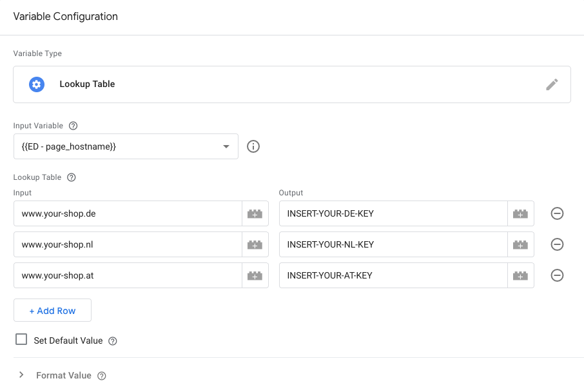The image size is (584, 392).
Task: Remove the www.your-shop.de row
Action: [x=557, y=213]
